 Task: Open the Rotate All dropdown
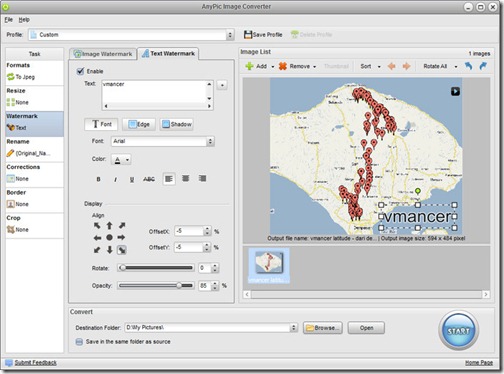[x=440, y=66]
